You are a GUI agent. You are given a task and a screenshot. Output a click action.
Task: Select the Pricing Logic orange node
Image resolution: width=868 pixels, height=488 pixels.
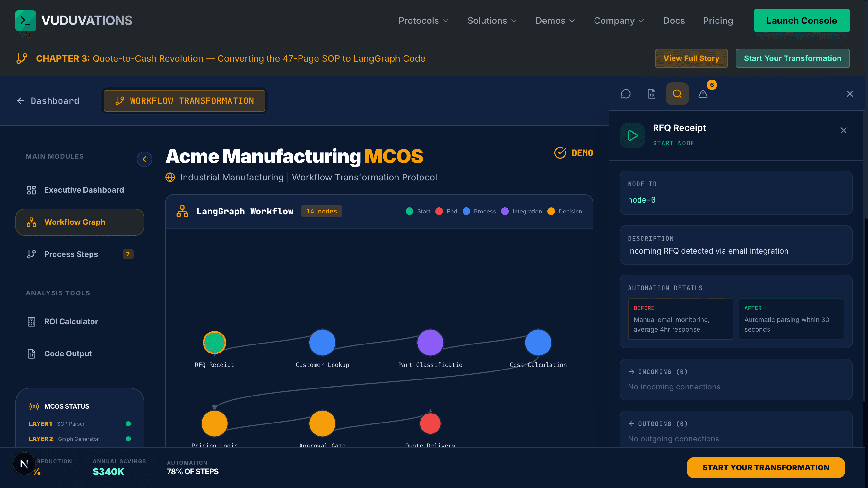(x=214, y=423)
